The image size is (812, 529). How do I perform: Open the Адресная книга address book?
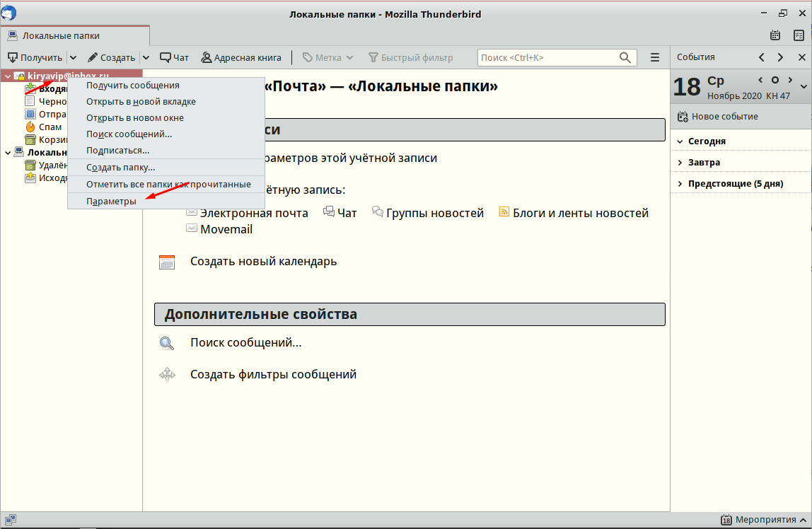tap(241, 57)
